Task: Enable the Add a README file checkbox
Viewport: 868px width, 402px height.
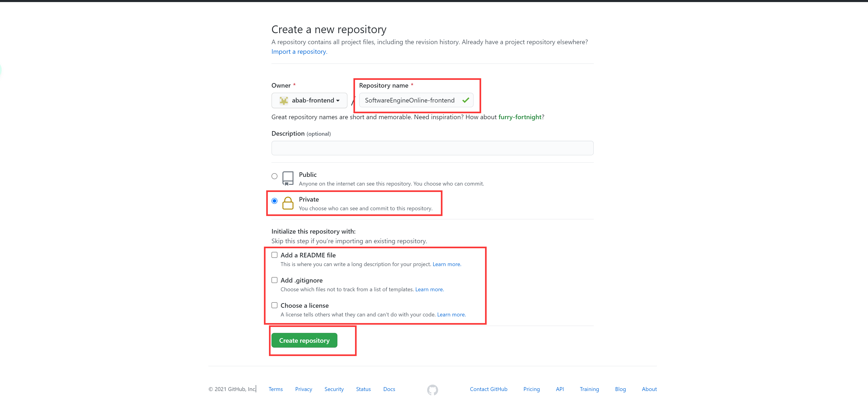Action: (x=275, y=255)
